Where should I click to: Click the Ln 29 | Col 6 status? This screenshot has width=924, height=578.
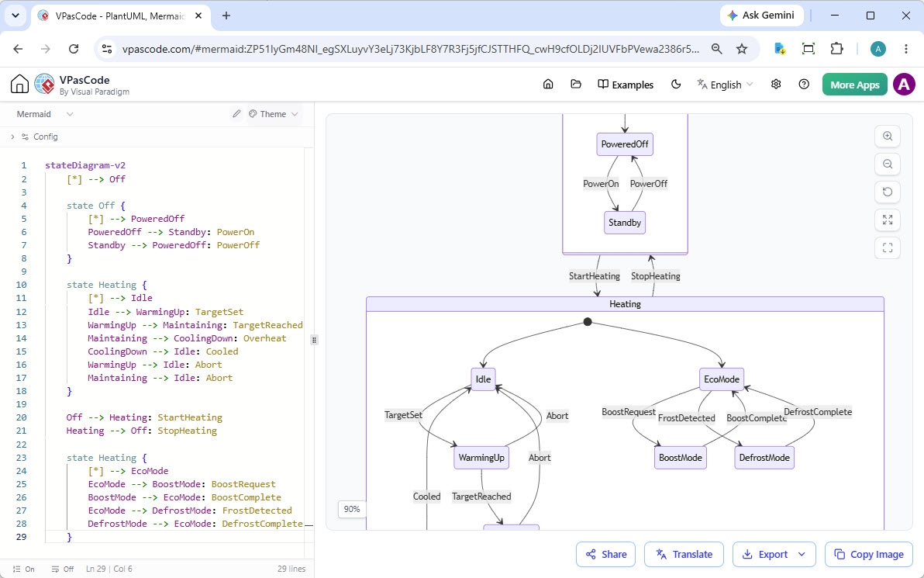pyautogui.click(x=109, y=569)
